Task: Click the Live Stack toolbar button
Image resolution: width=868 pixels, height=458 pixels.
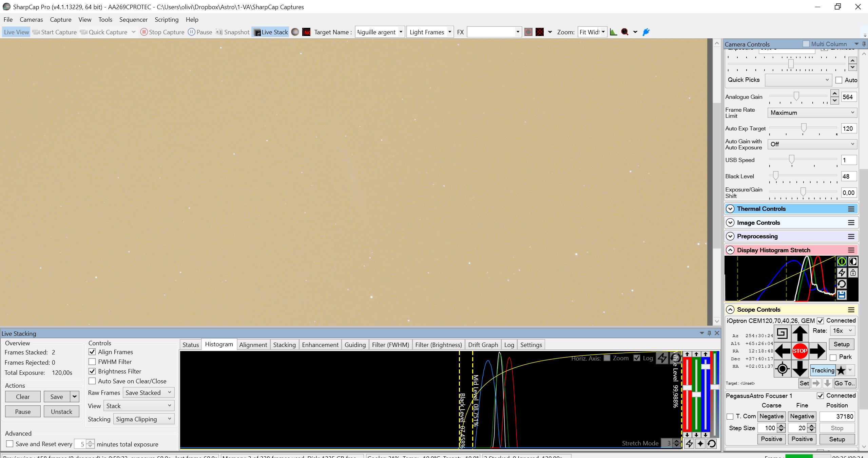Action: tap(271, 32)
